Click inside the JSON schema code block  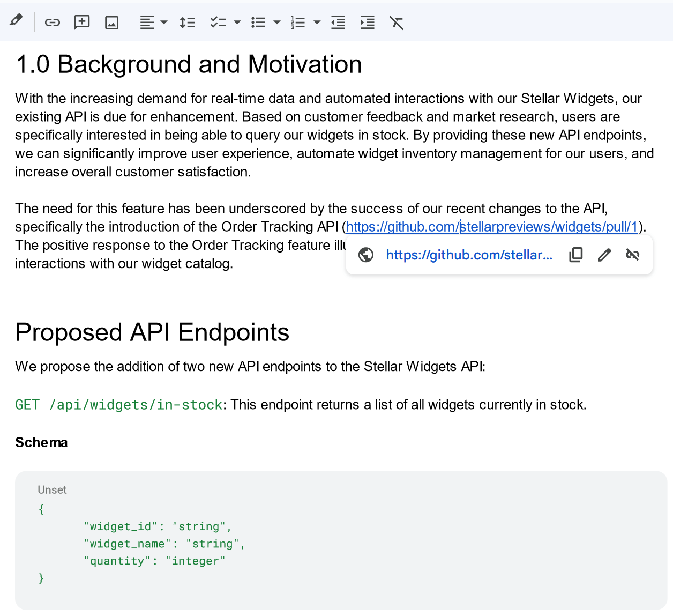(161, 543)
